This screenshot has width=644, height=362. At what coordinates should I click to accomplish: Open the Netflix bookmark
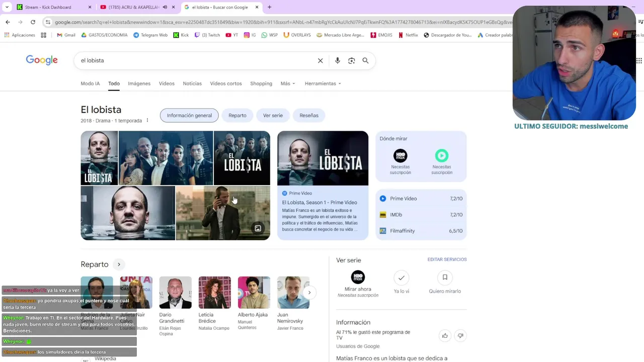pos(408,35)
